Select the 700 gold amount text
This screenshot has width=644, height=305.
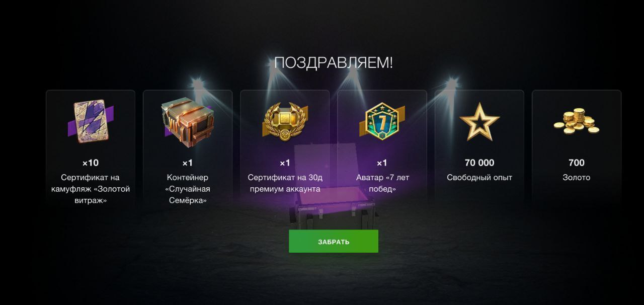coord(577,163)
